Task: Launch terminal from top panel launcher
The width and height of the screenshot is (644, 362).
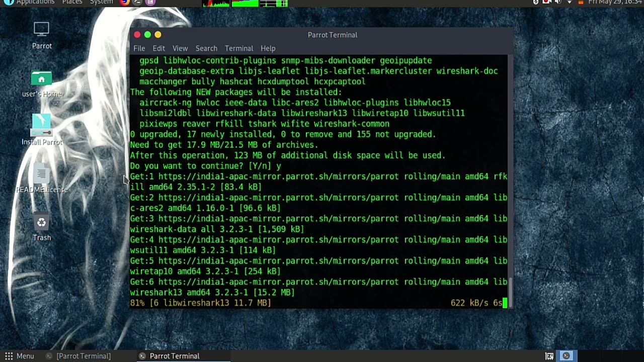Action: click(x=137, y=2)
